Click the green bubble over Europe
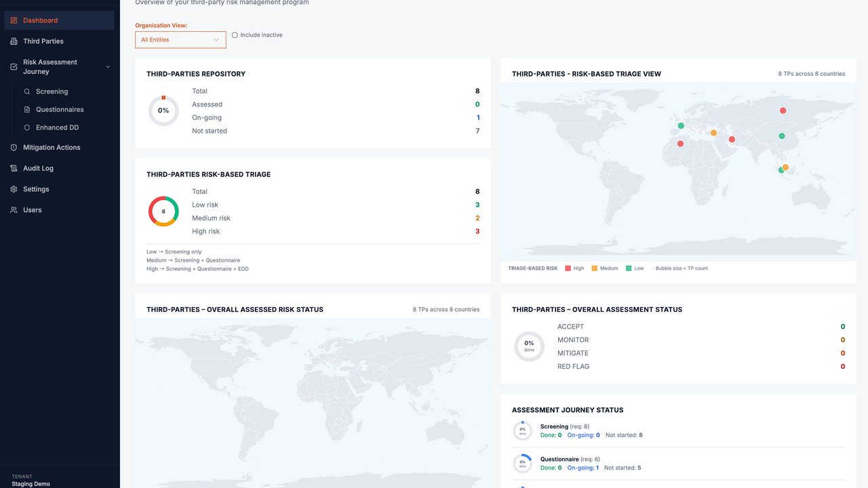 point(681,125)
